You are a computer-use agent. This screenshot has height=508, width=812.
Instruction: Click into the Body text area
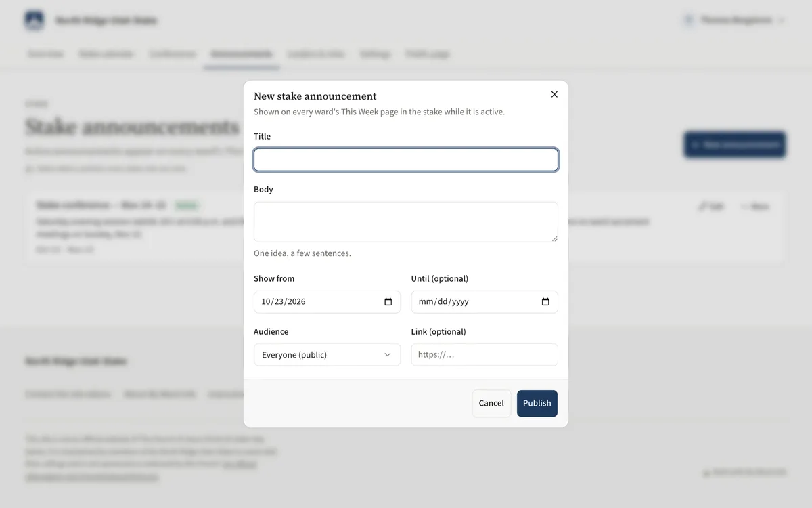(x=406, y=221)
